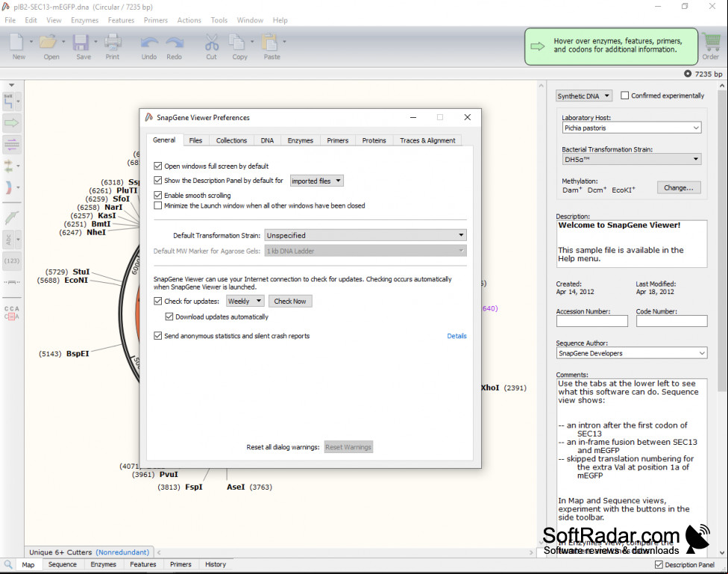Open Default Transformation Strain dropdown

tap(365, 235)
